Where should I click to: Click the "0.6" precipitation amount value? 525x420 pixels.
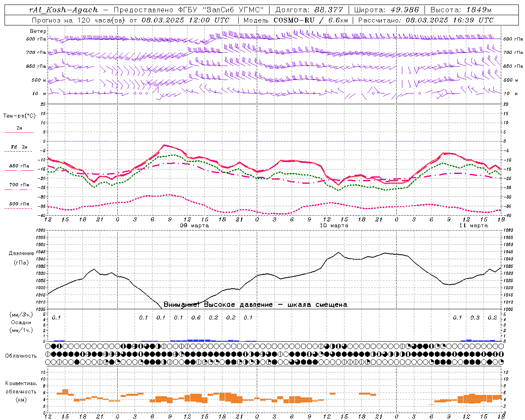pyautogui.click(x=196, y=318)
